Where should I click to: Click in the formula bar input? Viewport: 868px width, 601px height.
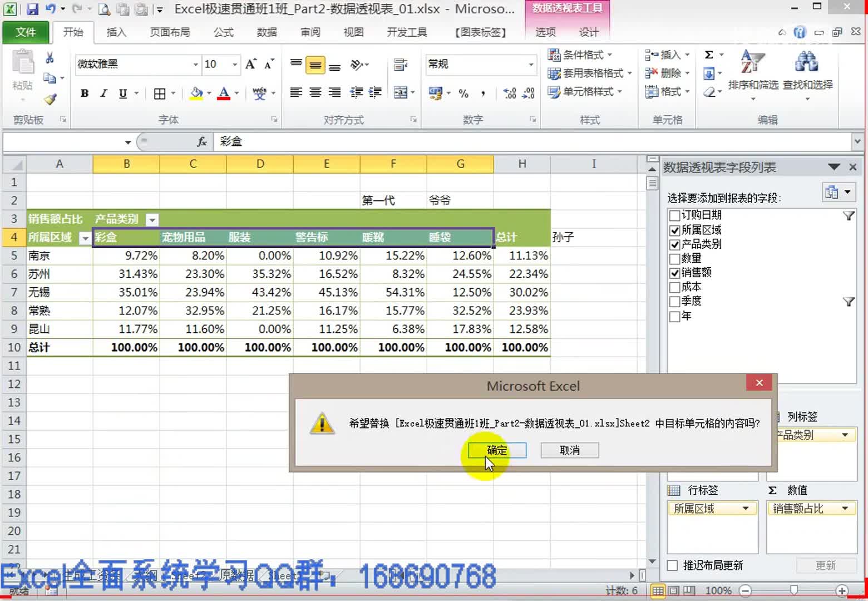coord(533,142)
